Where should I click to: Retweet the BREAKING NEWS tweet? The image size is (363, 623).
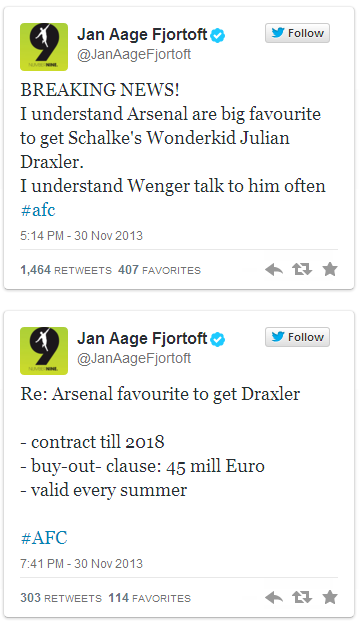tap(302, 270)
